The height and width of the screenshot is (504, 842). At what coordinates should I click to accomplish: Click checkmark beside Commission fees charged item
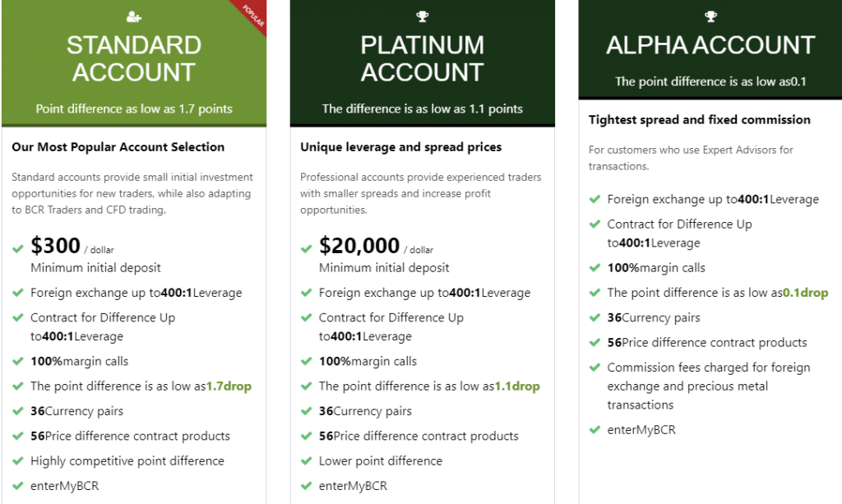coord(595,368)
